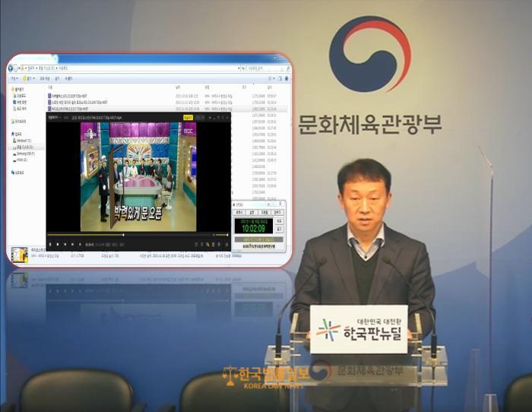
Task: Sort files by the 유형 column header
Action: pyautogui.click(x=207, y=87)
